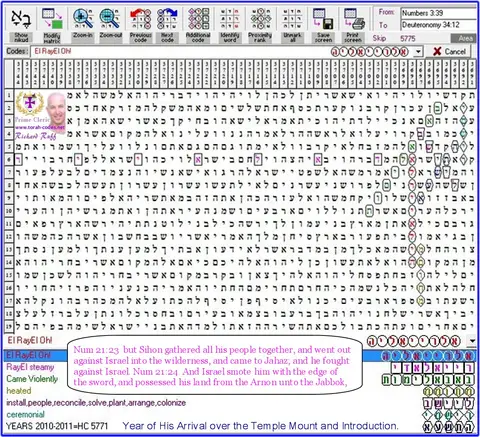The height and width of the screenshot is (437, 480).
Task: Toggle the Show nikud tool
Action: (x=21, y=26)
